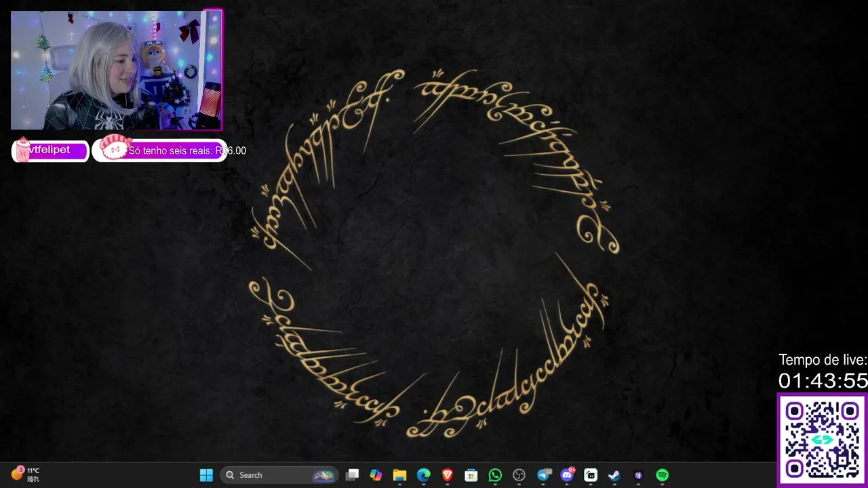Click the 'Tempo de live:' label
The width and height of the screenshot is (868, 488).
[x=823, y=360]
